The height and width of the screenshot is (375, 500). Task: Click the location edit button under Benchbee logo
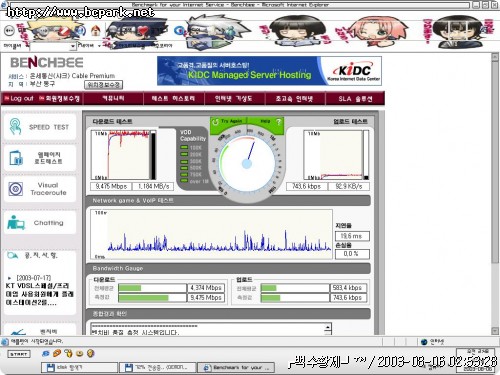(103, 85)
